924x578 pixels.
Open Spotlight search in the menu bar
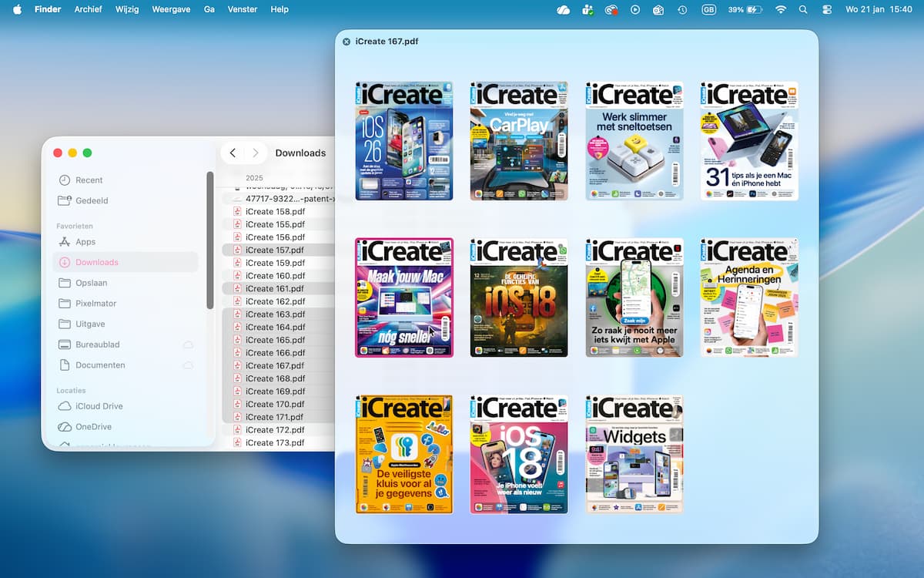pos(803,9)
